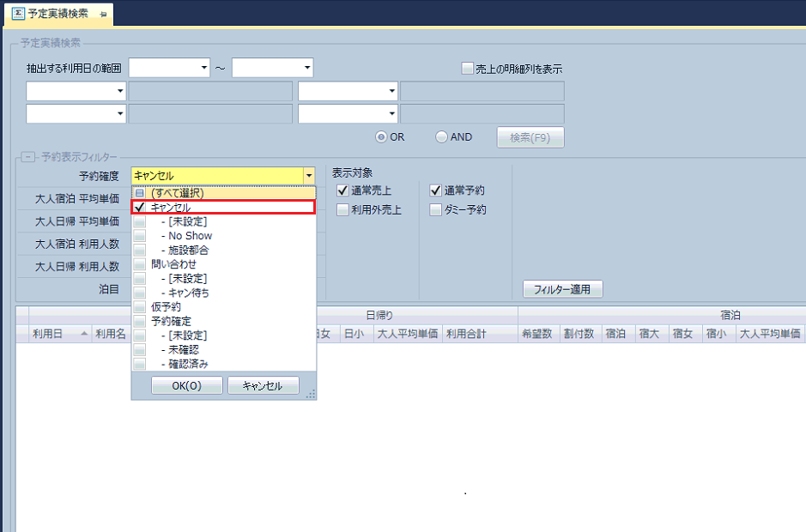Collapse the 予約表示フィルター section
This screenshot has height=532, width=806.
click(27, 157)
